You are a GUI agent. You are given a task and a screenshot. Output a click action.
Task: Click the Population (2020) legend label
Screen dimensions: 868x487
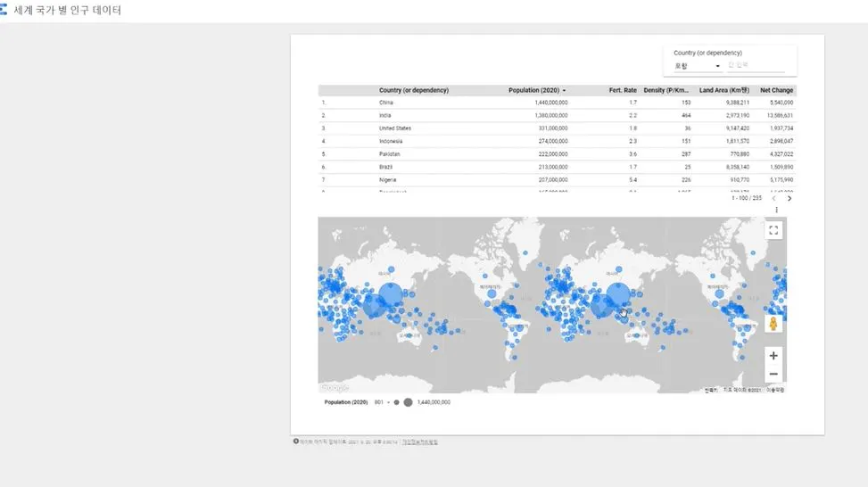coord(345,402)
